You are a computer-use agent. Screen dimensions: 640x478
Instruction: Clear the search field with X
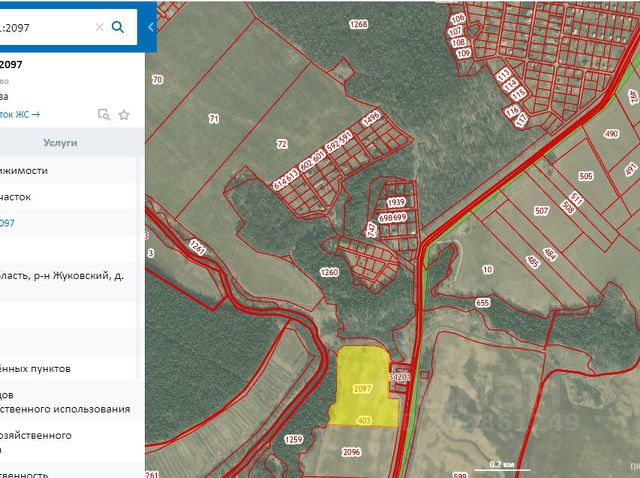99,27
